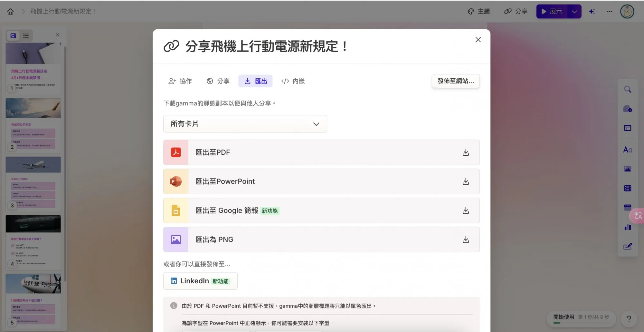Open search in the right toolbar
Image resolution: width=644 pixels, height=332 pixels.
[628, 89]
